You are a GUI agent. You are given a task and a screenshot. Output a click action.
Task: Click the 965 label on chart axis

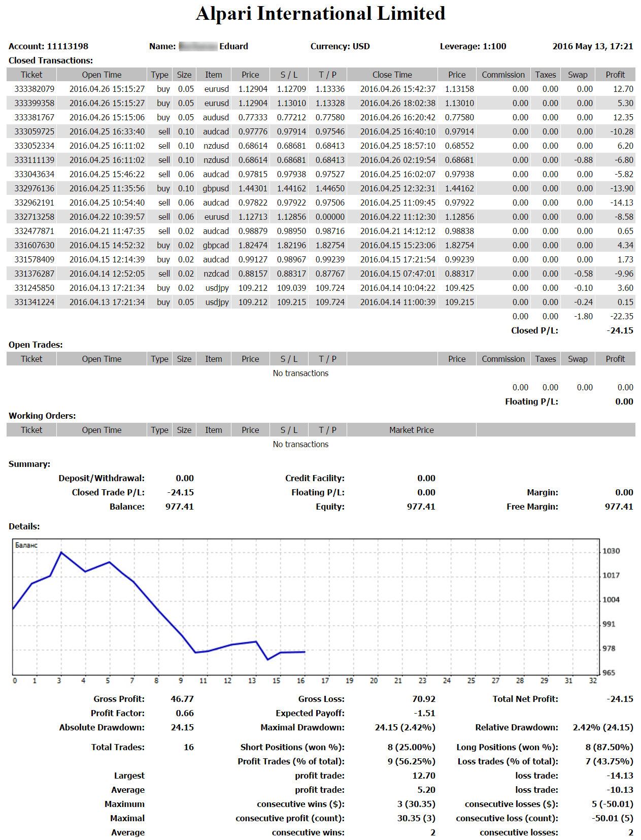(609, 673)
